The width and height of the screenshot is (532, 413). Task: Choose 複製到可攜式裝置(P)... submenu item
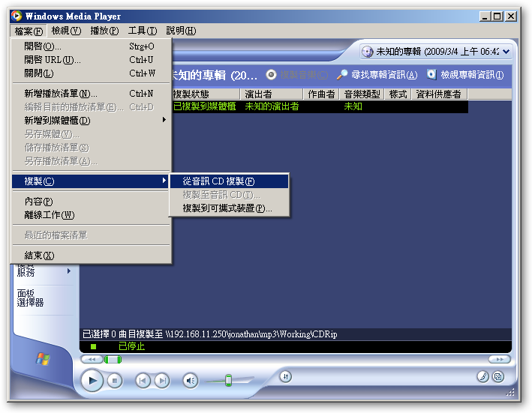[x=230, y=208]
